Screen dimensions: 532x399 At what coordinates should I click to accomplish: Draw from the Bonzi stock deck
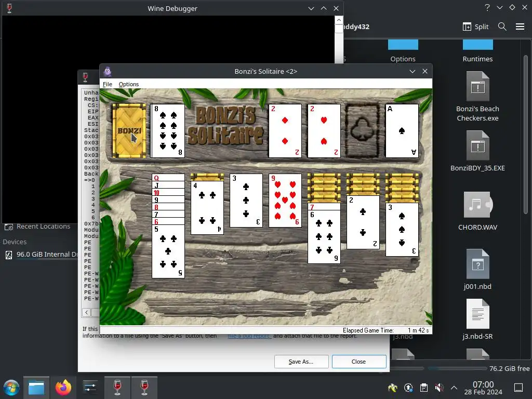pos(129,130)
